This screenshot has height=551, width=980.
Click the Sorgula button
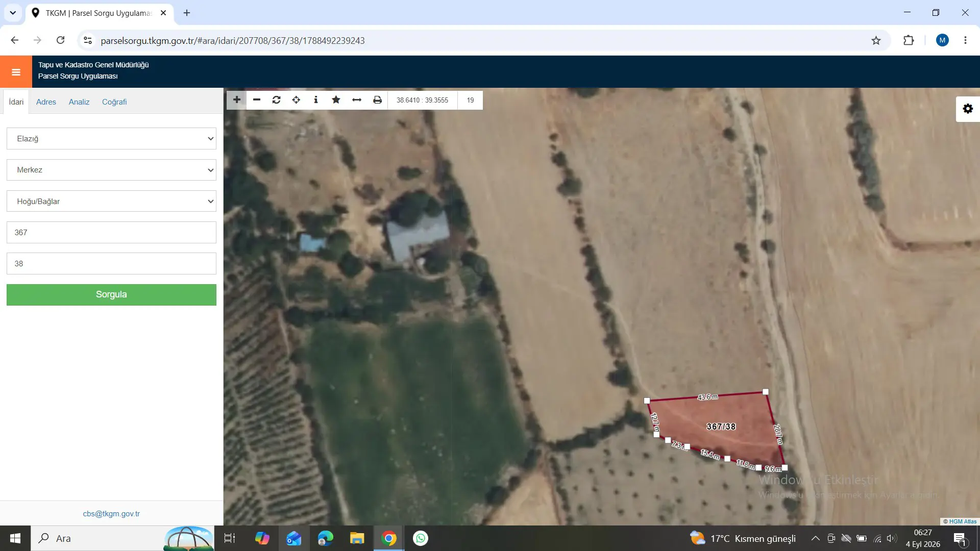pyautogui.click(x=111, y=294)
